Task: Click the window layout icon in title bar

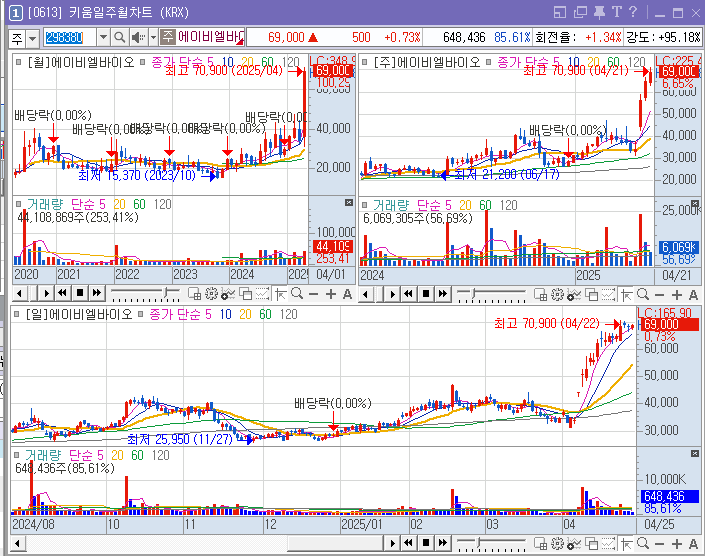Action: pyautogui.click(x=560, y=12)
